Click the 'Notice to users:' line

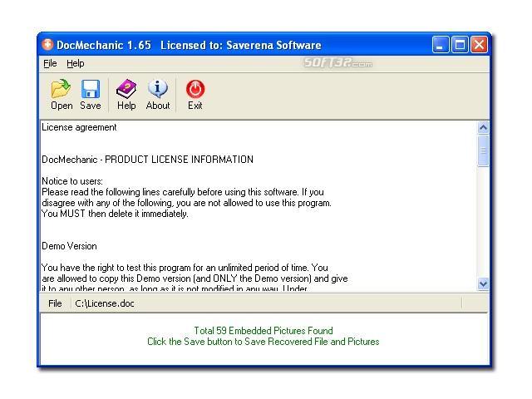coord(72,181)
